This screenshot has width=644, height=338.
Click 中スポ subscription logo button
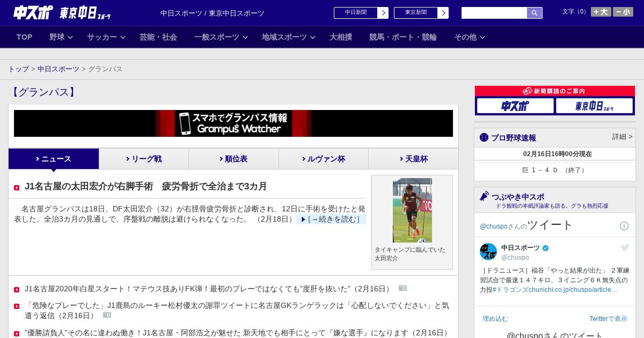[x=515, y=106]
